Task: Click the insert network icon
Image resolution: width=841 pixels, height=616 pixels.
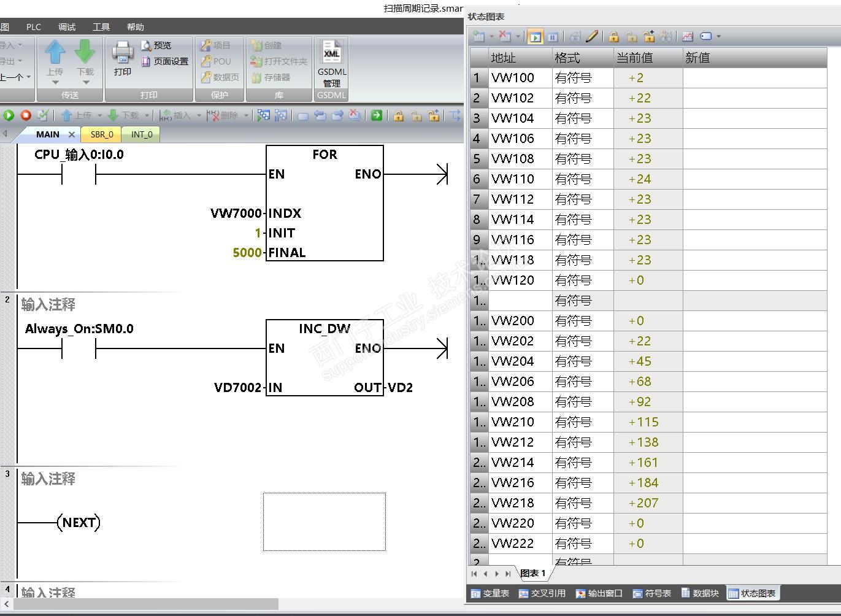Action: coord(303,115)
